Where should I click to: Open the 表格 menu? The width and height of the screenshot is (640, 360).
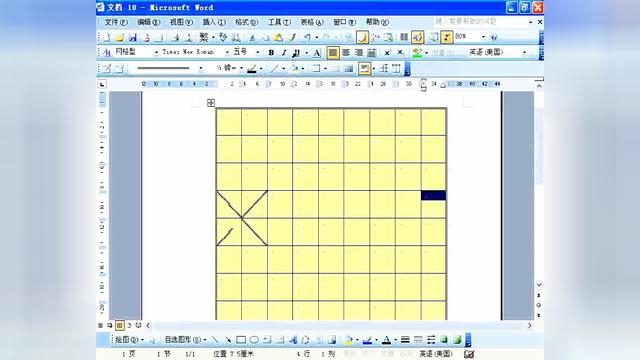click(312, 22)
